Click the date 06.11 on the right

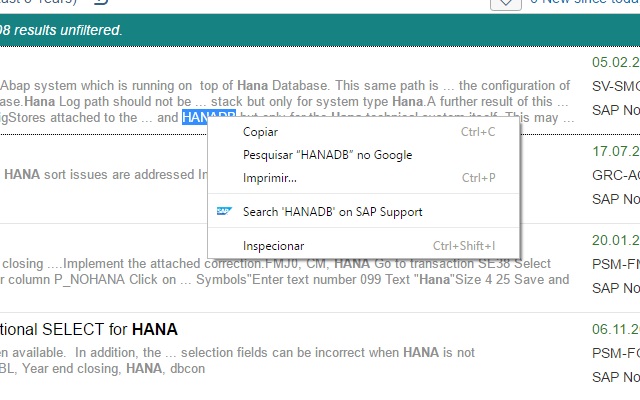pos(616,329)
